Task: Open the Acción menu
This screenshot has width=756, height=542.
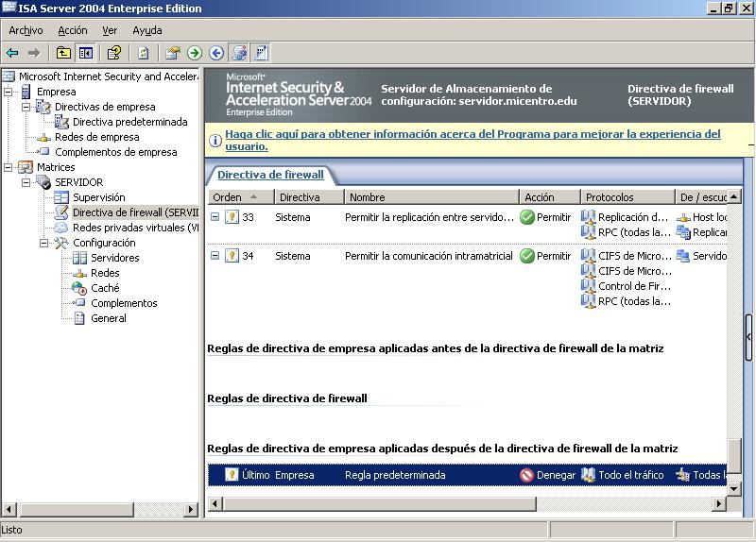Action: 73,30
